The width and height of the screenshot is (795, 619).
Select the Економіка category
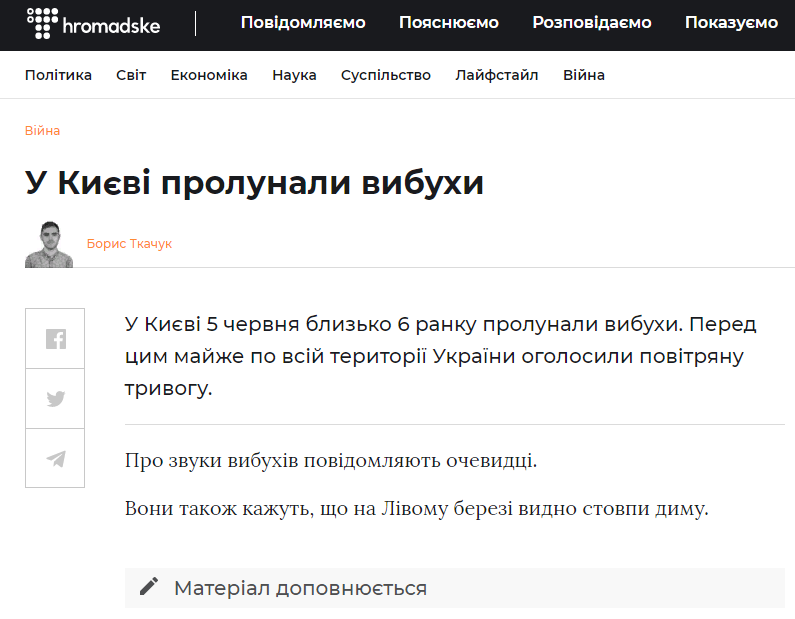point(209,75)
